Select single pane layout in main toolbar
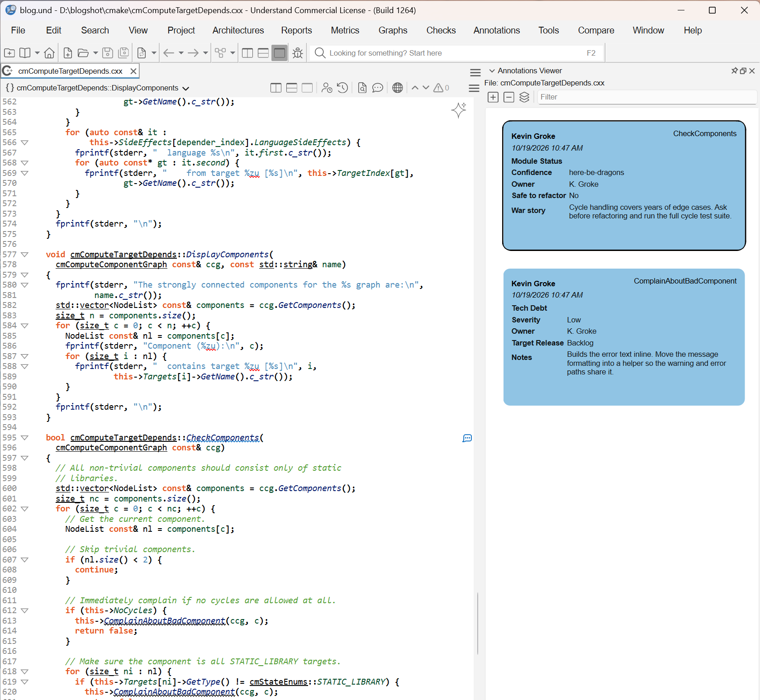The height and width of the screenshot is (700, 760). 280,53
